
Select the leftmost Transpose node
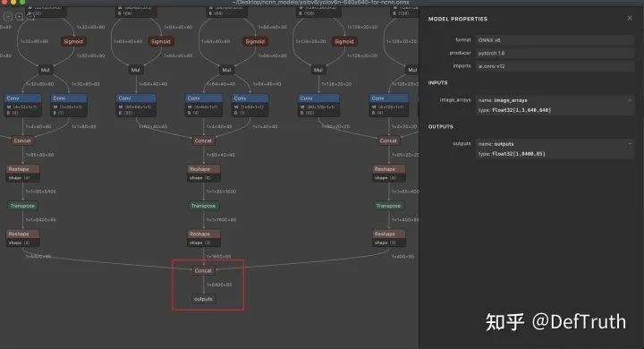22,206
